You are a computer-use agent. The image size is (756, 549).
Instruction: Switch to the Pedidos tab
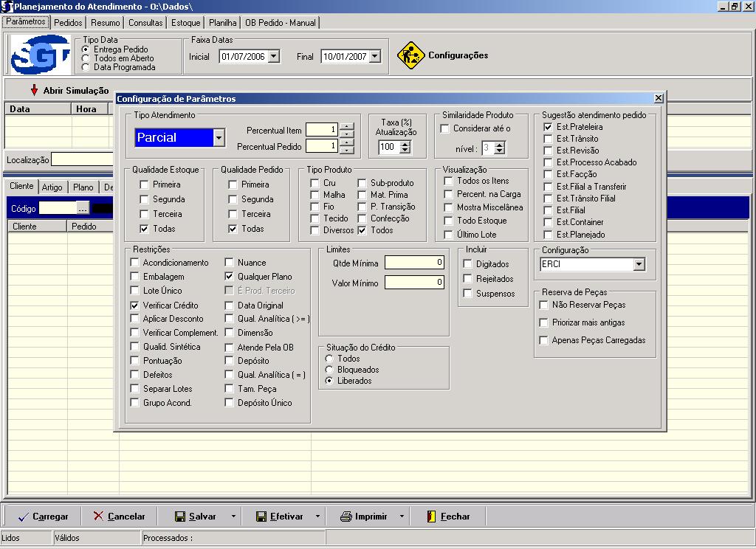pos(69,23)
